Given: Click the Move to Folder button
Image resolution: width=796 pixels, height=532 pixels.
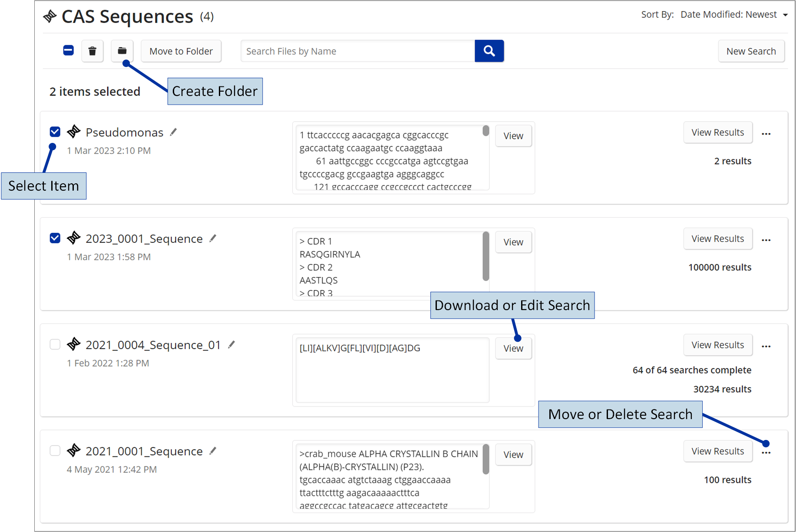Looking at the screenshot, I should (181, 51).
